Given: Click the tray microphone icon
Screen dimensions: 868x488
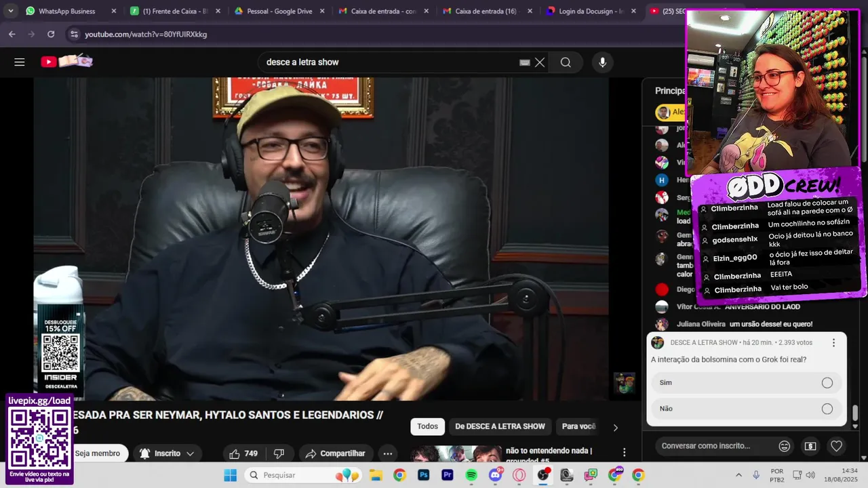Looking at the screenshot, I should point(756,475).
